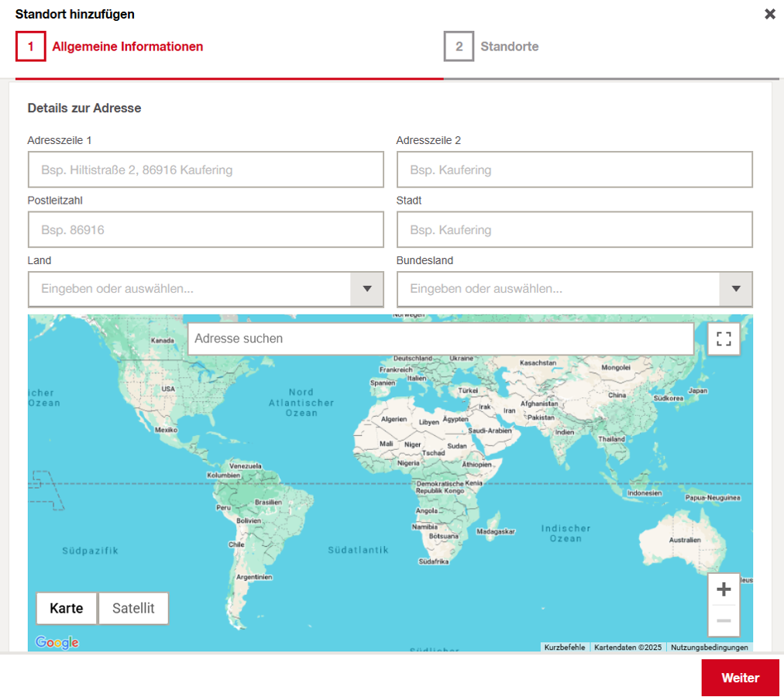The width and height of the screenshot is (784, 697).
Task: Click the Peru label on map
Action: click(x=223, y=507)
